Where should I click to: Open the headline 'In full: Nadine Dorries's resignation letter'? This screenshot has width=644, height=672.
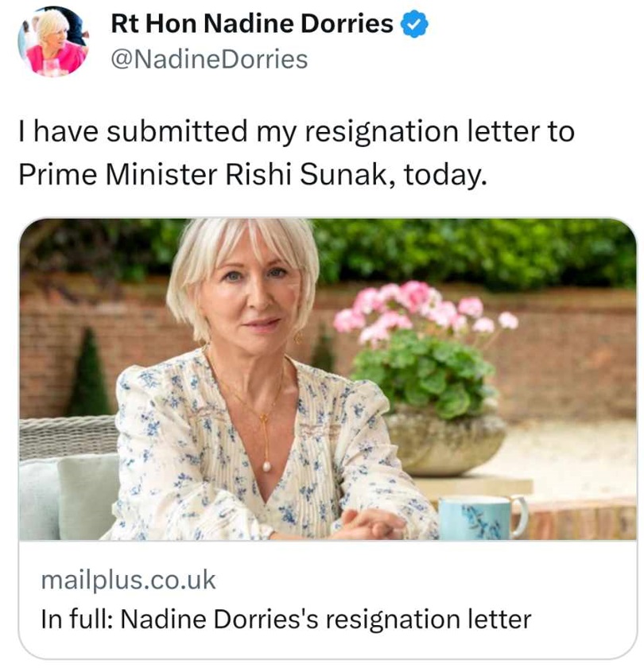point(285,619)
